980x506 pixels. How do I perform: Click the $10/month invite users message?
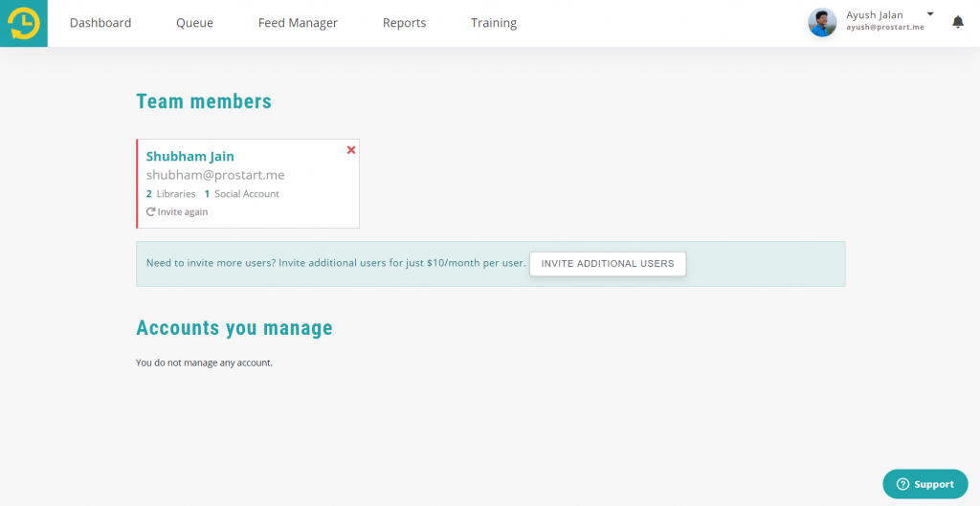click(336, 263)
